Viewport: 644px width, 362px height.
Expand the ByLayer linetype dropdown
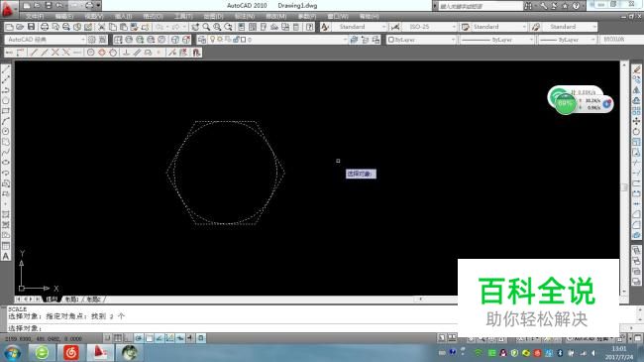point(496,40)
